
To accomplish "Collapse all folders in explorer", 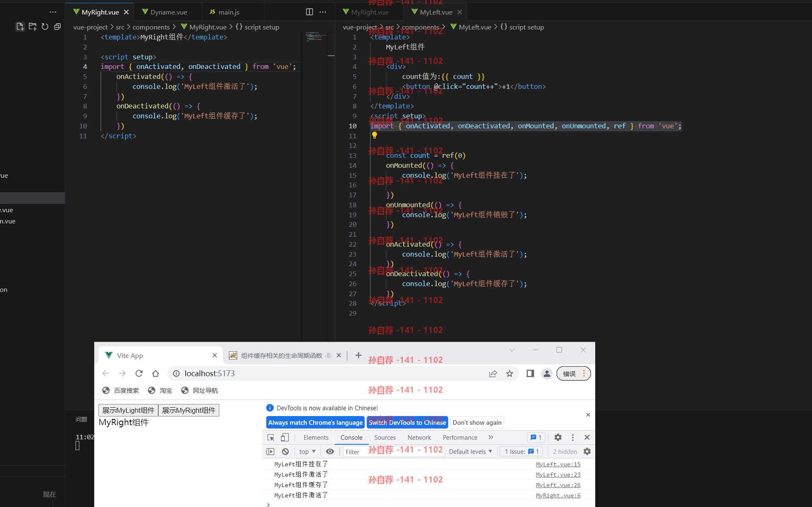I will pyautogui.click(x=57, y=27).
